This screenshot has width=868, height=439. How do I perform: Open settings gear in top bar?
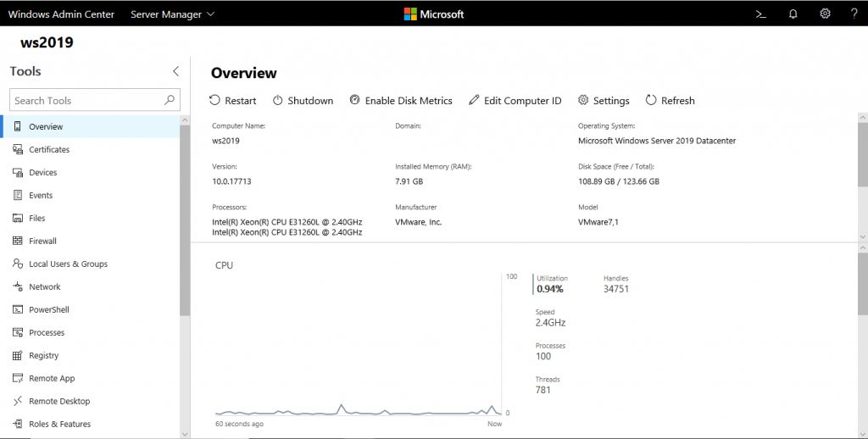tap(825, 14)
